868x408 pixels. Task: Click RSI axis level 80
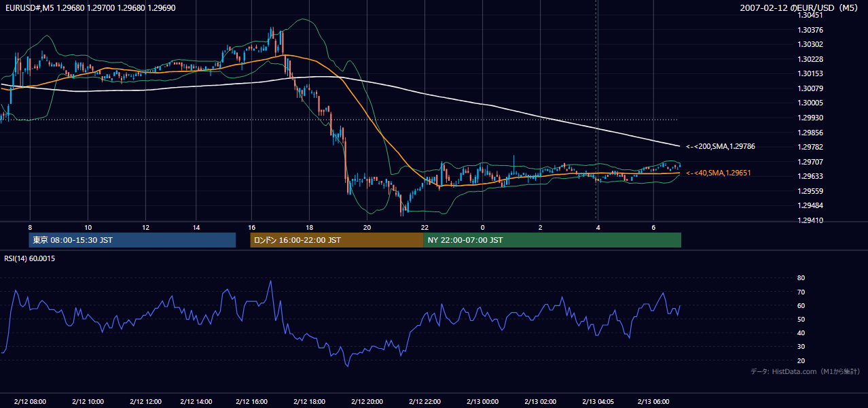click(801, 278)
